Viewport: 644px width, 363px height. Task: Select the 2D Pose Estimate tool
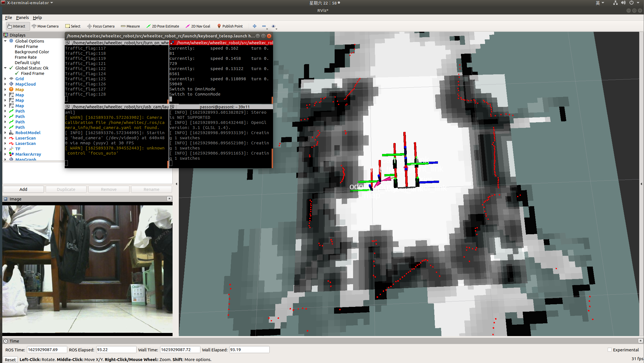tap(163, 26)
